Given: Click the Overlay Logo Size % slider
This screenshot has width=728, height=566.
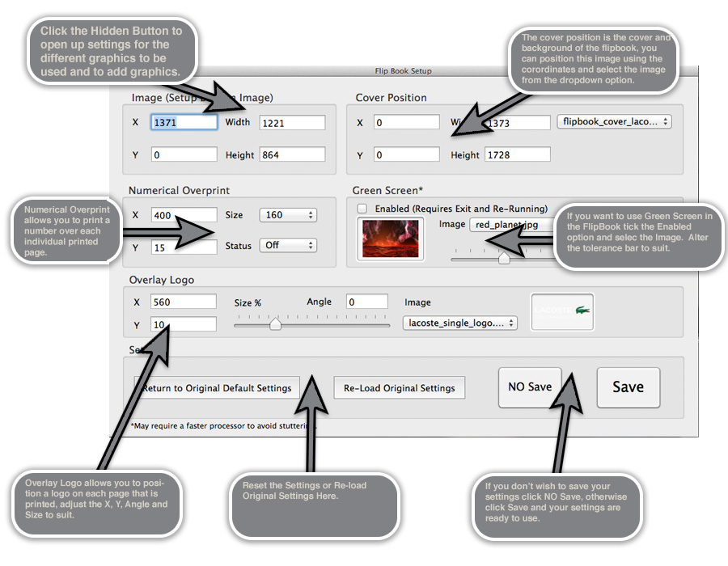Looking at the screenshot, I should tap(275, 324).
